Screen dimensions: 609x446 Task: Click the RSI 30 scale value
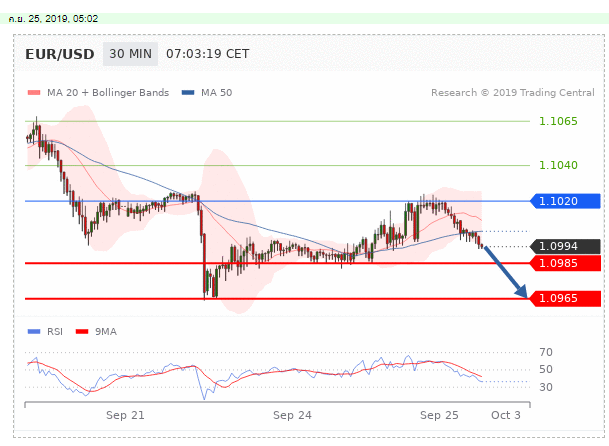pyautogui.click(x=546, y=387)
